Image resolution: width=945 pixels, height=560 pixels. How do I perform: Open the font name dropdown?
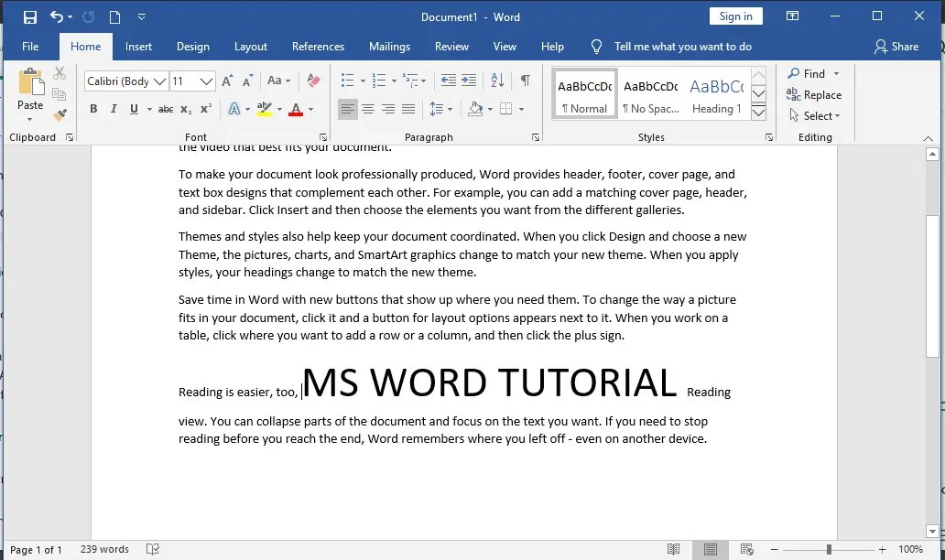pos(159,81)
